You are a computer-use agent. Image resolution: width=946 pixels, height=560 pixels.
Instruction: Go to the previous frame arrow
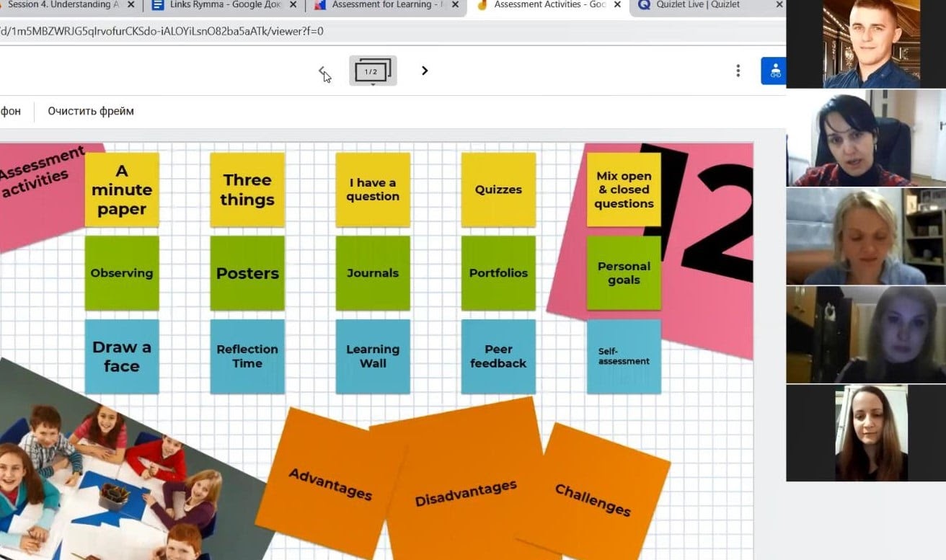322,71
